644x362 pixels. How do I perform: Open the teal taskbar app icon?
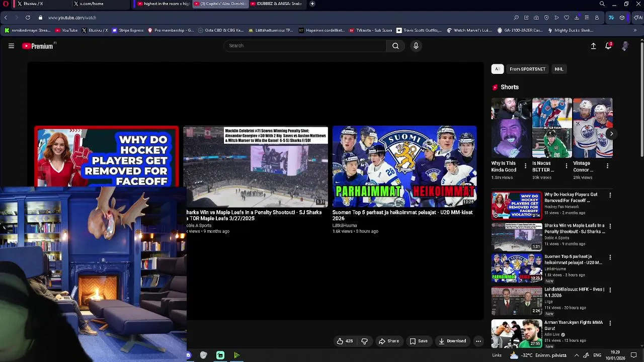220,355
